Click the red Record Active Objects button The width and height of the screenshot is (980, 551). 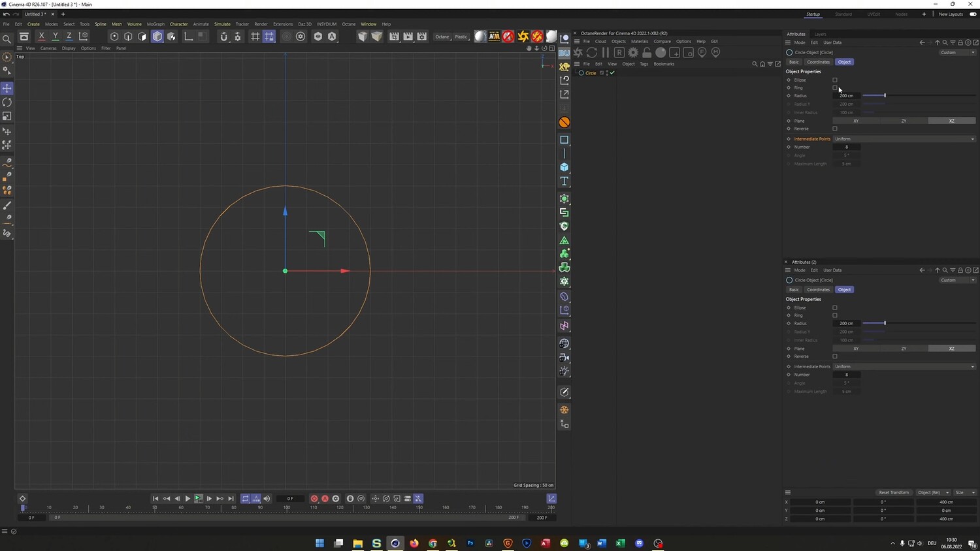pos(314,499)
